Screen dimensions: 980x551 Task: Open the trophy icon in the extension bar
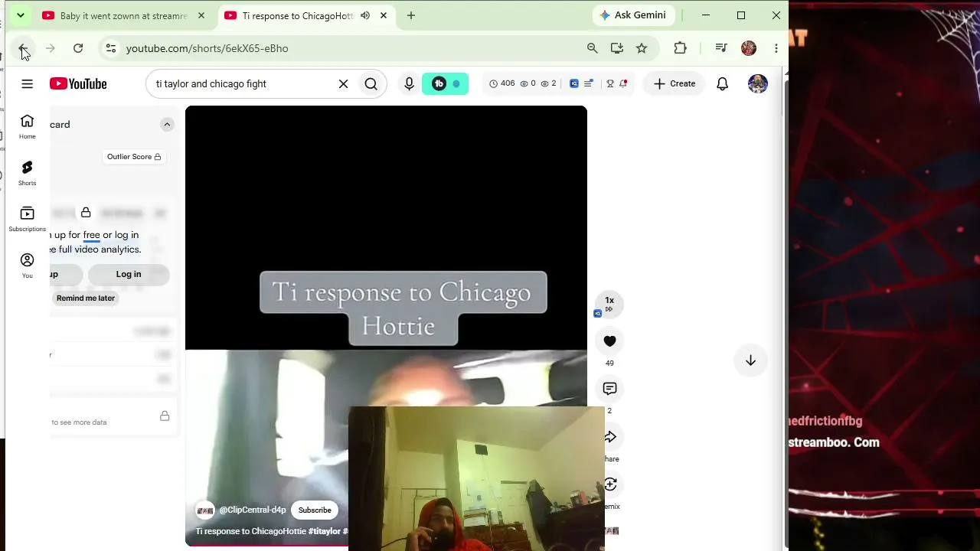click(x=610, y=83)
